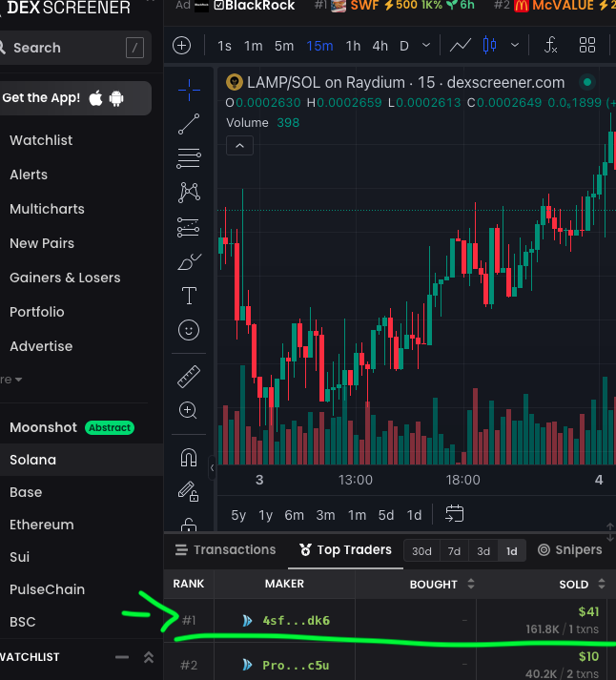616x680 pixels.
Task: Collapse the drawing toolbar side arrow
Action: [212, 467]
